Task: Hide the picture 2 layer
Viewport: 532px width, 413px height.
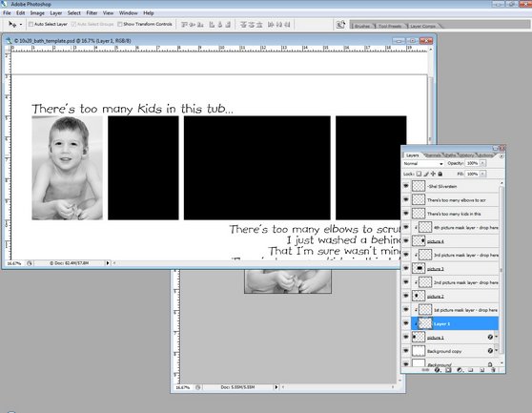Action: pos(406,296)
